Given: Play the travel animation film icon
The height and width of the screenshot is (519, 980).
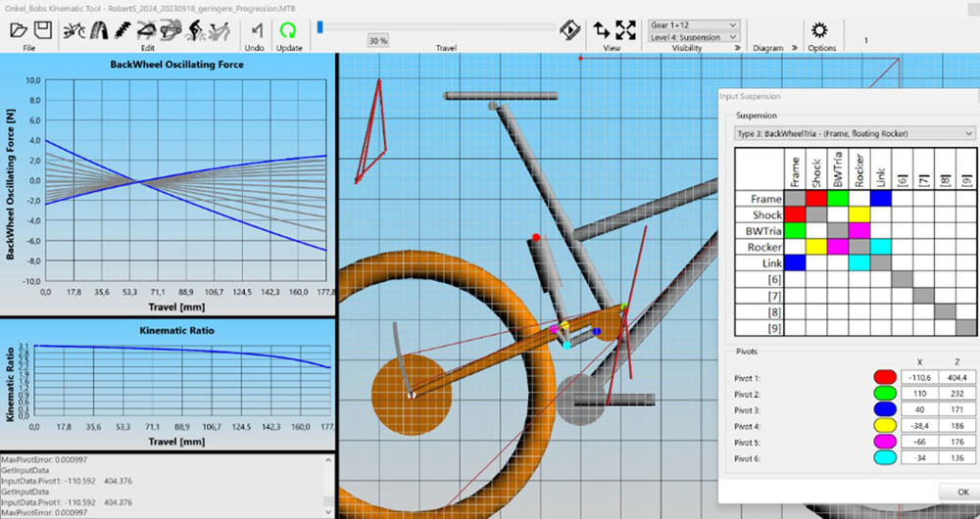Looking at the screenshot, I should [569, 29].
